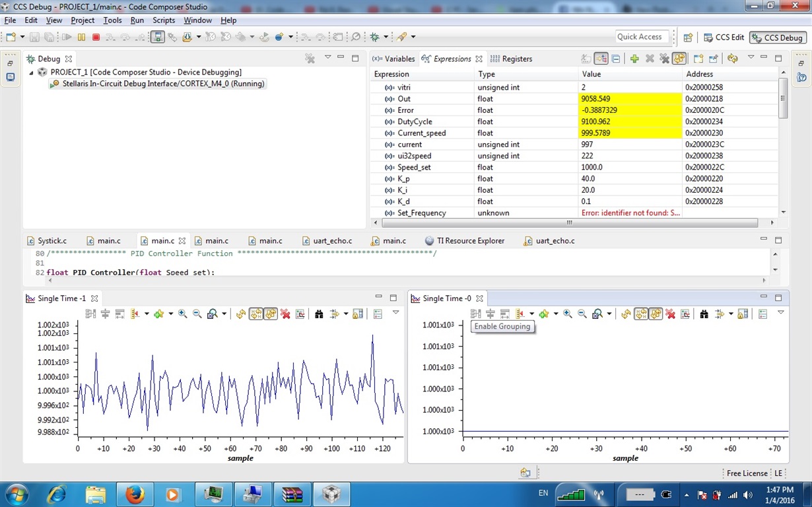Click Enable Grouping icon in Single Time -0 toolbar
Screen dimensions: 812x507
coord(475,314)
